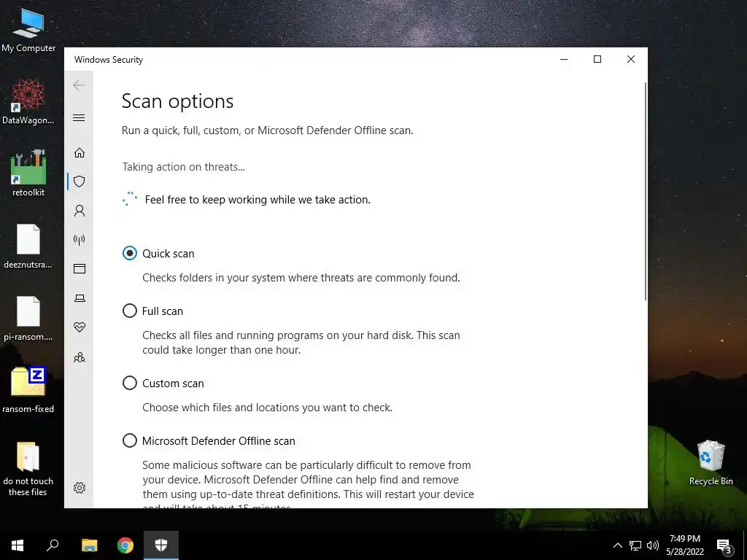
Task: Close the Windows Security window
Action: [631, 59]
